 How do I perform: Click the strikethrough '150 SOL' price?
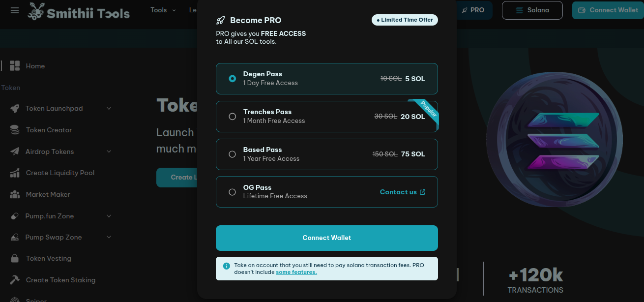pos(385,154)
